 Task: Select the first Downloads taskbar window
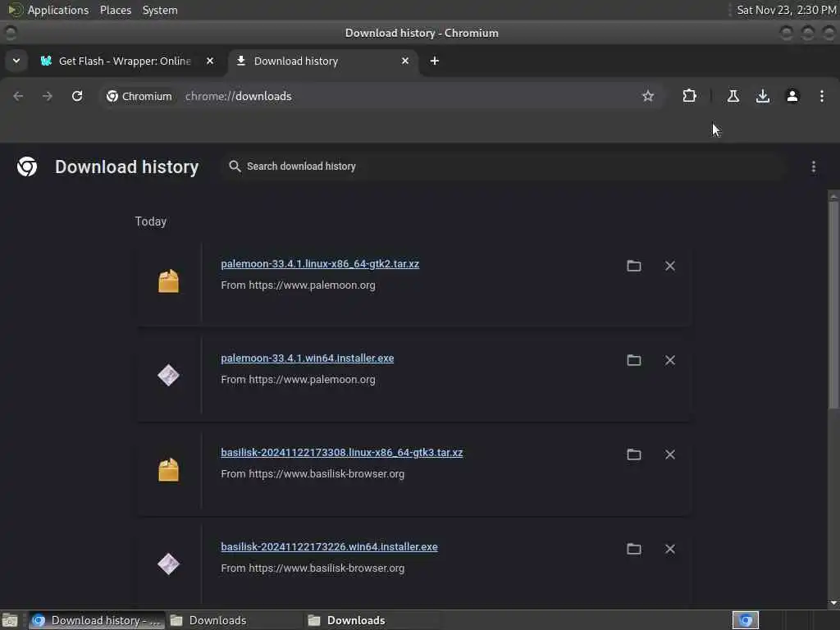point(235,620)
